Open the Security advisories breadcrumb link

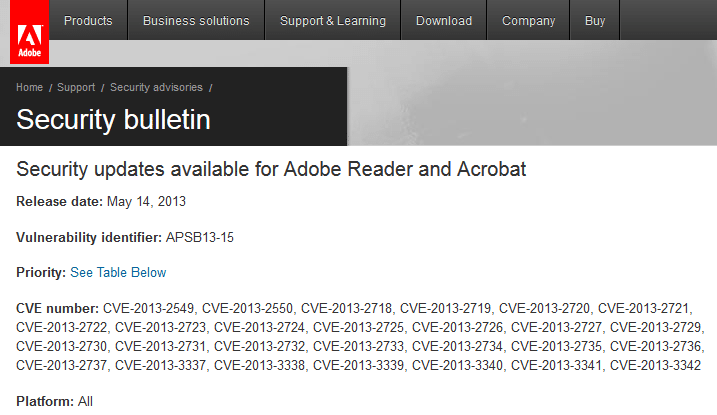click(x=156, y=87)
